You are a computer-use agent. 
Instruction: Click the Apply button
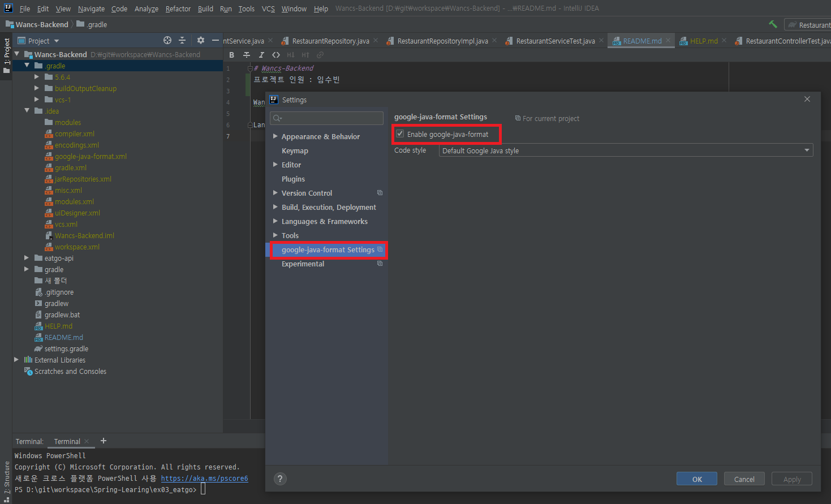click(x=792, y=479)
